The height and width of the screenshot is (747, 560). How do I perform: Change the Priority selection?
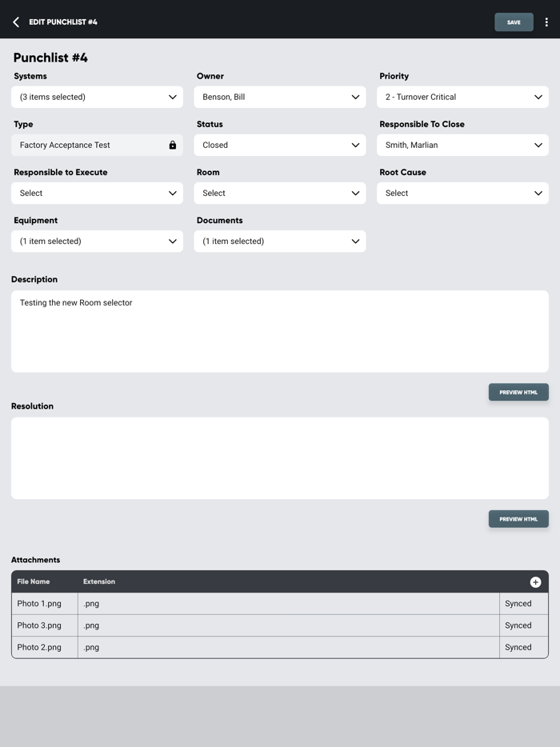pos(462,98)
